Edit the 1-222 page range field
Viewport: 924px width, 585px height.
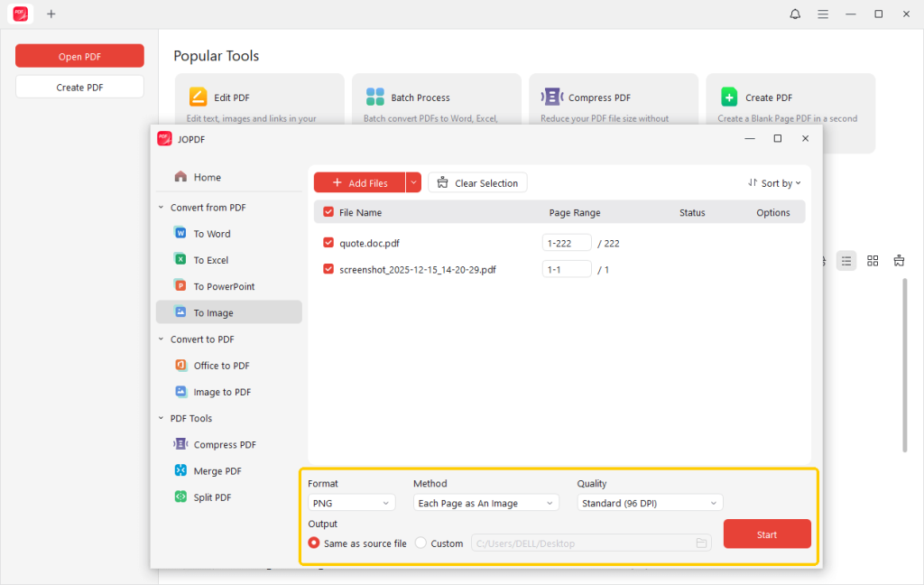567,242
